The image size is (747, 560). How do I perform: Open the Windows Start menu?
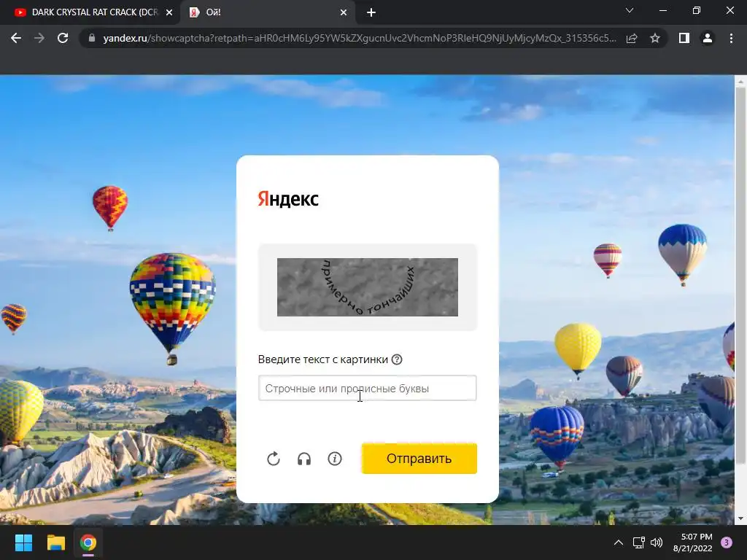coord(23,542)
